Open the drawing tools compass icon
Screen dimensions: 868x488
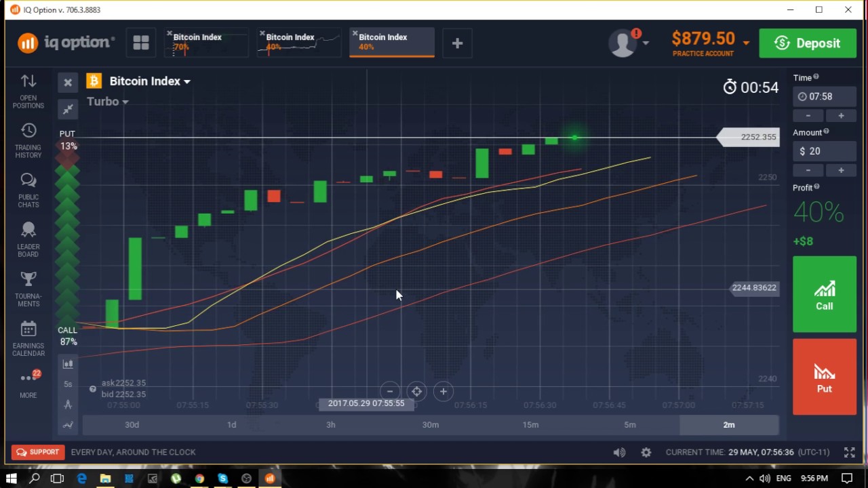[x=68, y=405]
